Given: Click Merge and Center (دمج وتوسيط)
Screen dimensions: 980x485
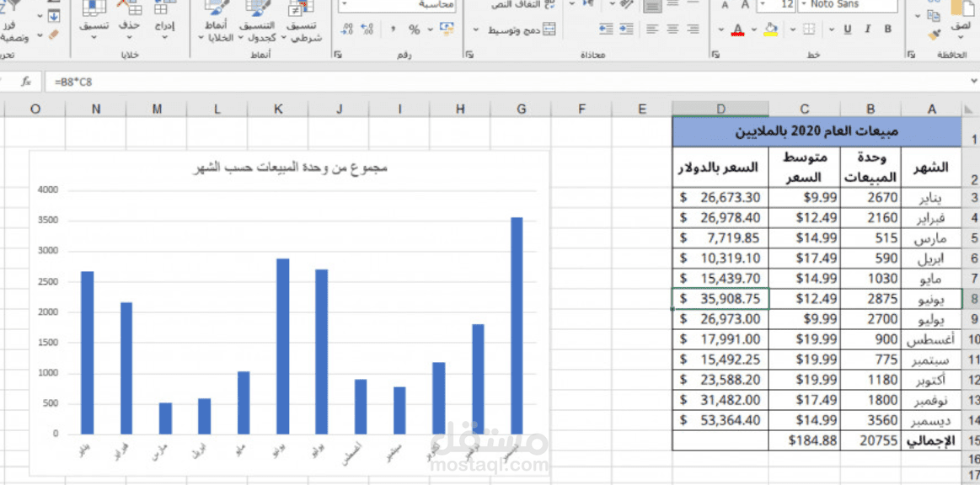Looking at the screenshot, I should click(x=522, y=29).
